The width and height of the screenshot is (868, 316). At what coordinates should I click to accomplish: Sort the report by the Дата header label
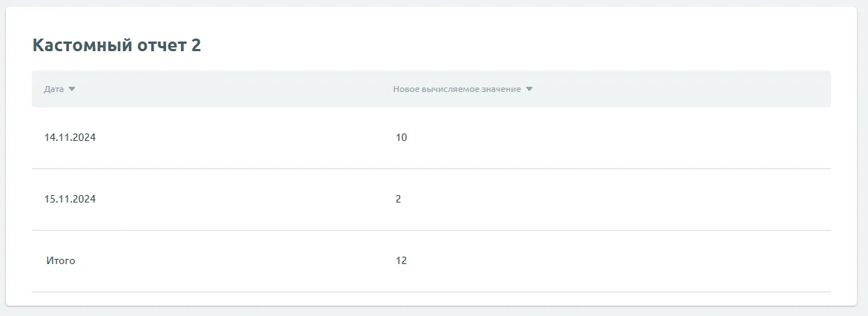tap(53, 89)
